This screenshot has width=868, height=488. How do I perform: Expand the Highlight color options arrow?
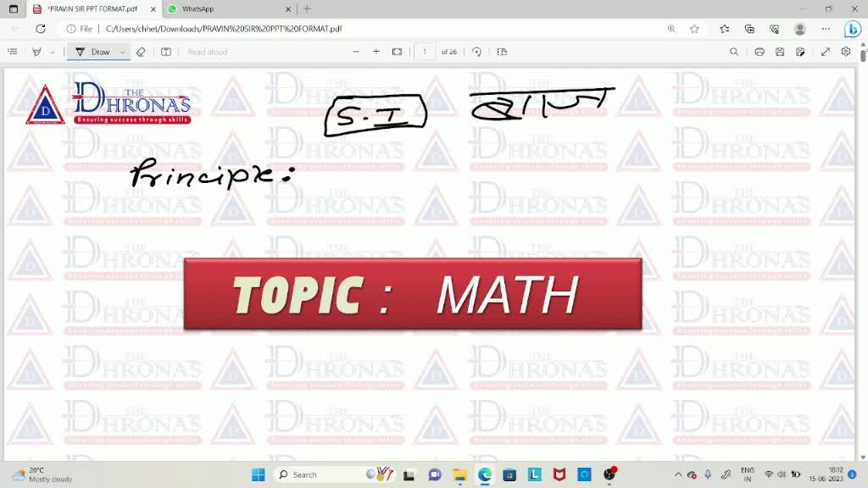click(x=53, y=52)
